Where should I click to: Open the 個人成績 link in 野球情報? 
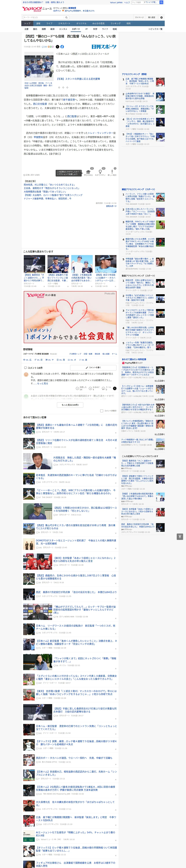(106, 354)
